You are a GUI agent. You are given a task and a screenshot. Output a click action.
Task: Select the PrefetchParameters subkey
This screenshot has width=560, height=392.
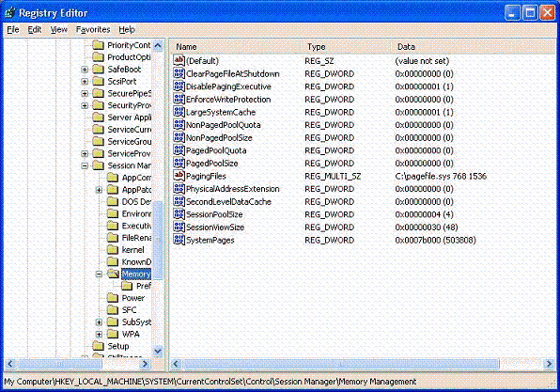[x=143, y=286]
